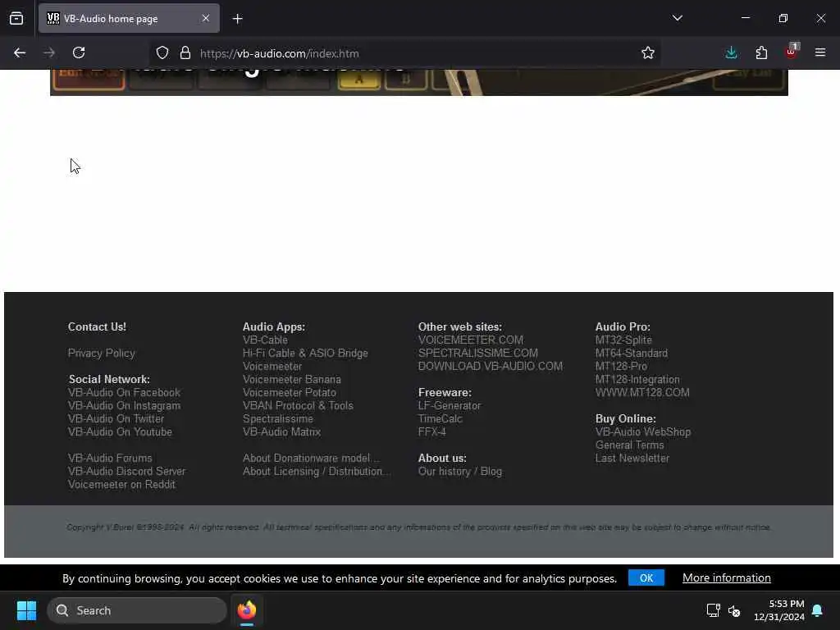
Task: Open the Voicemeeter link
Action: click(272, 367)
